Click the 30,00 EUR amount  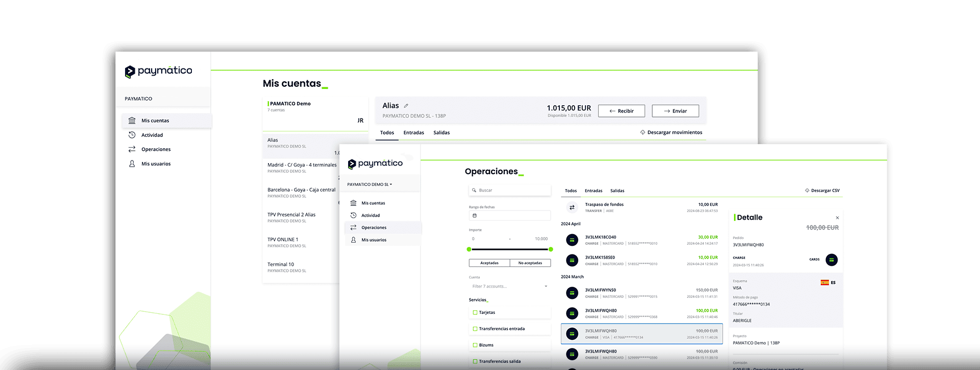(x=708, y=237)
